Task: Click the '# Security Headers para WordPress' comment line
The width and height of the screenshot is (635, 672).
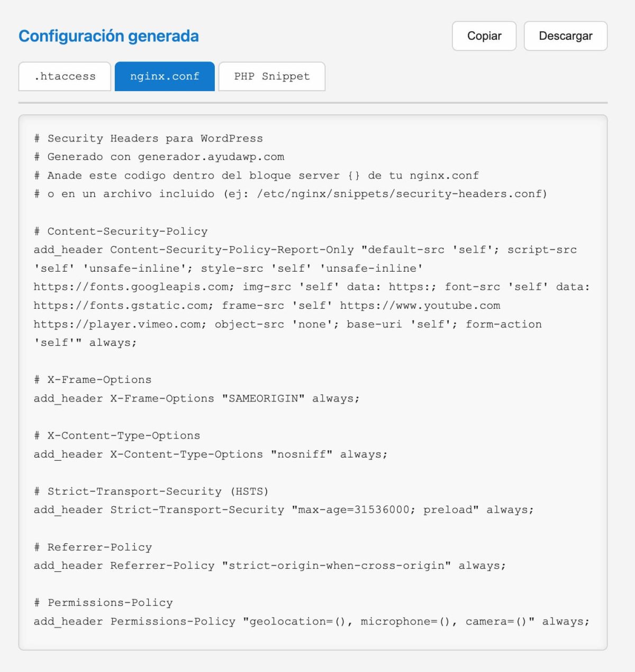Action: pyautogui.click(x=148, y=138)
